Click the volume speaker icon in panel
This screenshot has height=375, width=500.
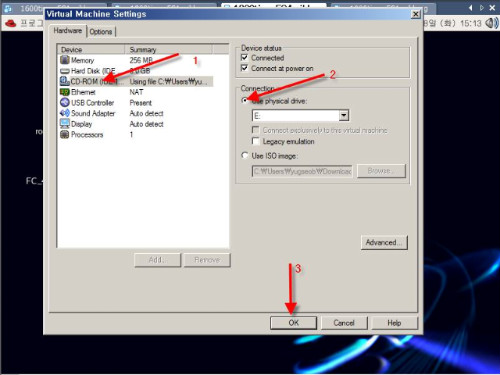point(491,23)
